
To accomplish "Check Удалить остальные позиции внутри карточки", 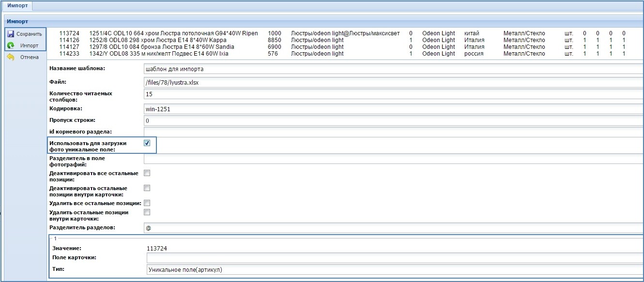I will pos(147,212).
